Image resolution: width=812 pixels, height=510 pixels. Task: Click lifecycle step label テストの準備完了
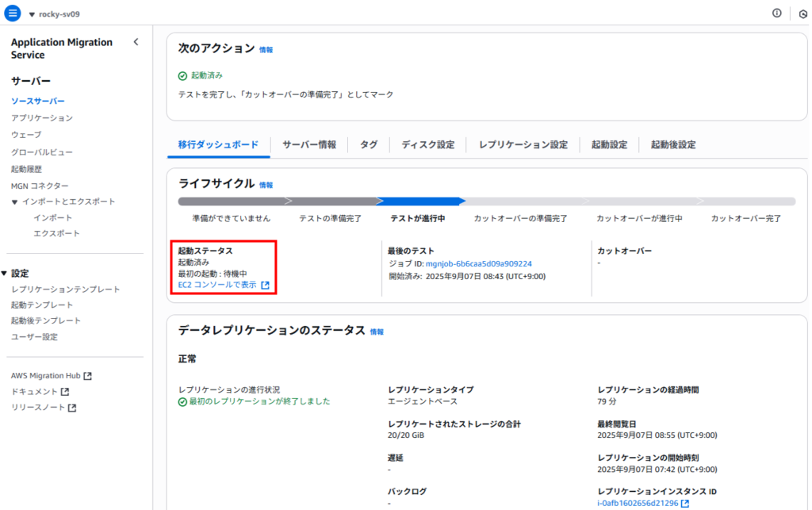pyautogui.click(x=330, y=218)
